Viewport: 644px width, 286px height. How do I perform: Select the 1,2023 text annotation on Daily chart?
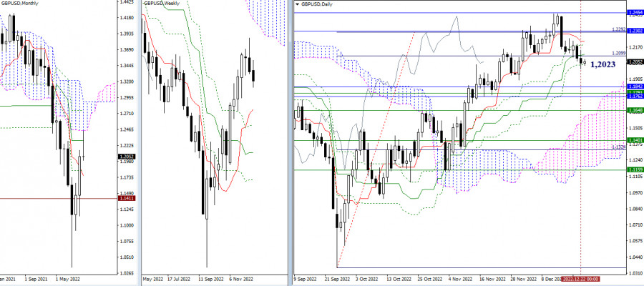[605, 64]
